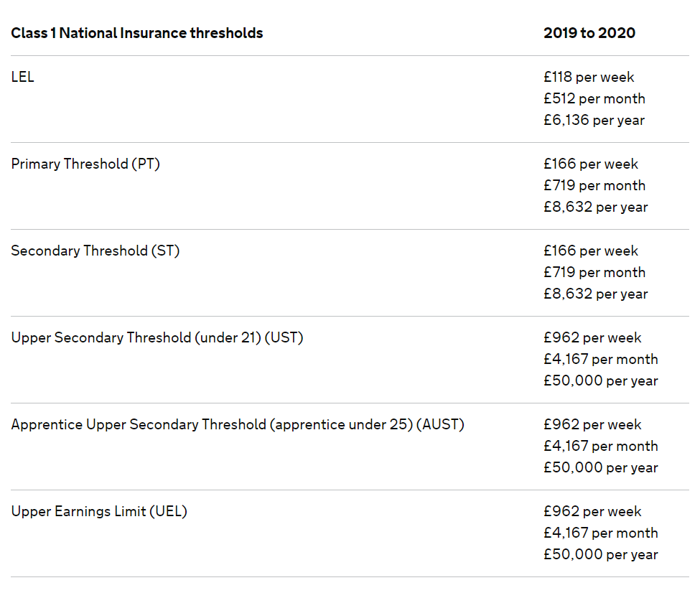Select Upper Secondary Threshold (under 21) label
This screenshot has height=593, width=700.
coord(157,337)
